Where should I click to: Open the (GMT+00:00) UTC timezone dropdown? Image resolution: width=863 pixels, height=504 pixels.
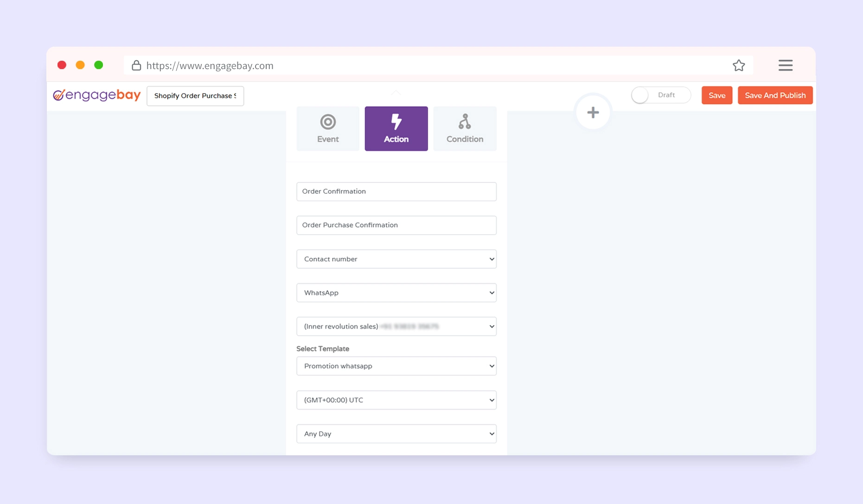click(396, 400)
